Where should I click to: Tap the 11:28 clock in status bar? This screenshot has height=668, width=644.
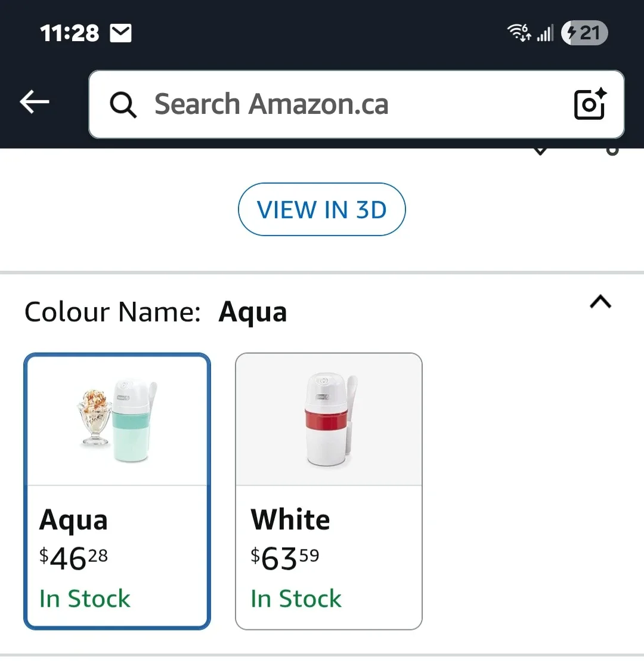pos(70,33)
